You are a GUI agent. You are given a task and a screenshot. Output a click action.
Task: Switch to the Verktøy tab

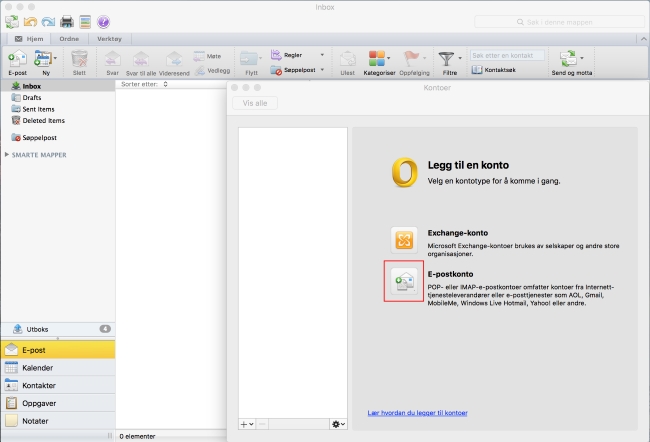pyautogui.click(x=109, y=39)
